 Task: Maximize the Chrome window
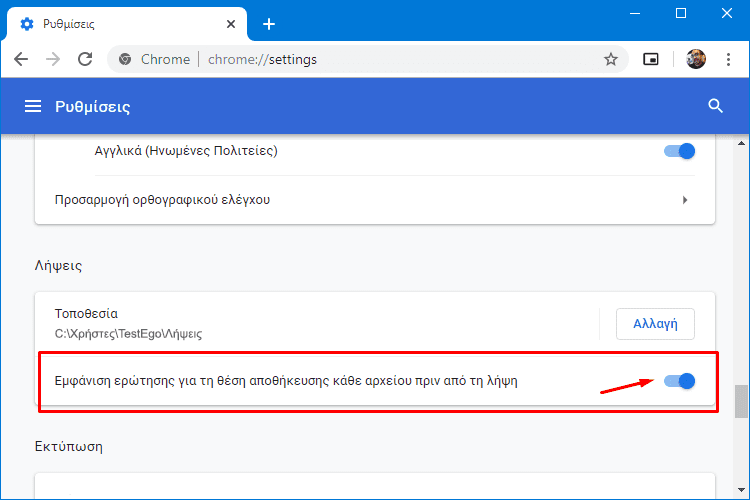point(681,13)
